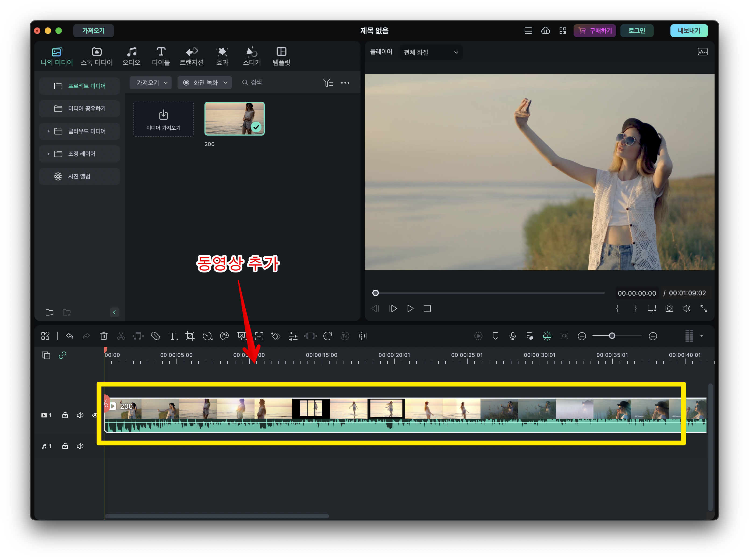
Task: Open the 화면 녹화 dropdown
Action: tap(205, 83)
